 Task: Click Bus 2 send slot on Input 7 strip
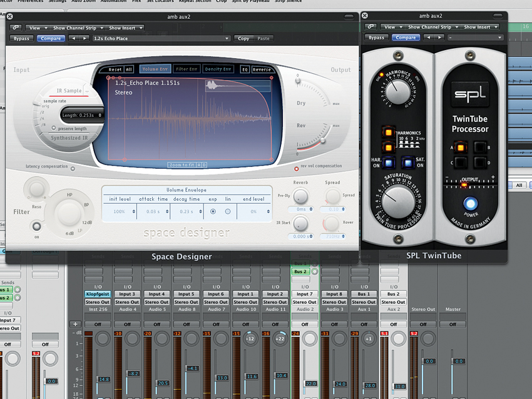[x=300, y=271]
